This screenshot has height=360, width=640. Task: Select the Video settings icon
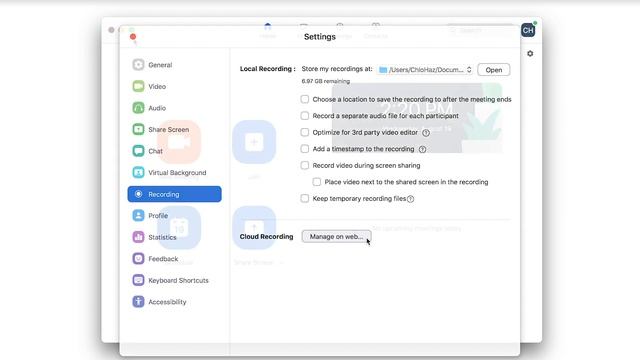[138, 86]
